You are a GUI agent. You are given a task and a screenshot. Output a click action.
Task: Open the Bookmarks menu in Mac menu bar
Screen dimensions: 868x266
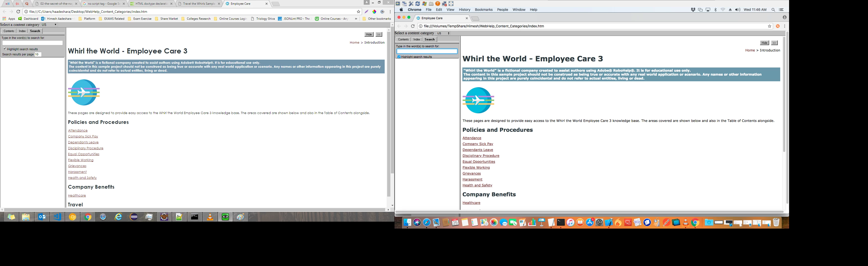483,10
